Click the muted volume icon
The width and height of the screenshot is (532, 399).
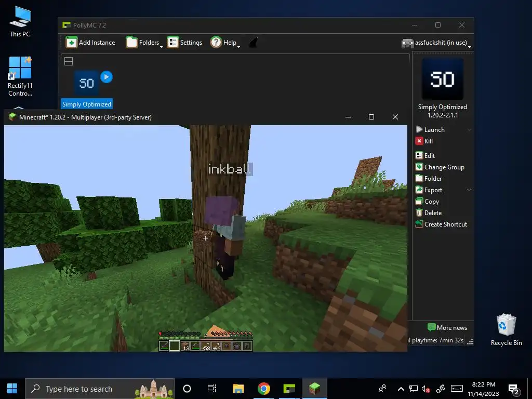426,389
